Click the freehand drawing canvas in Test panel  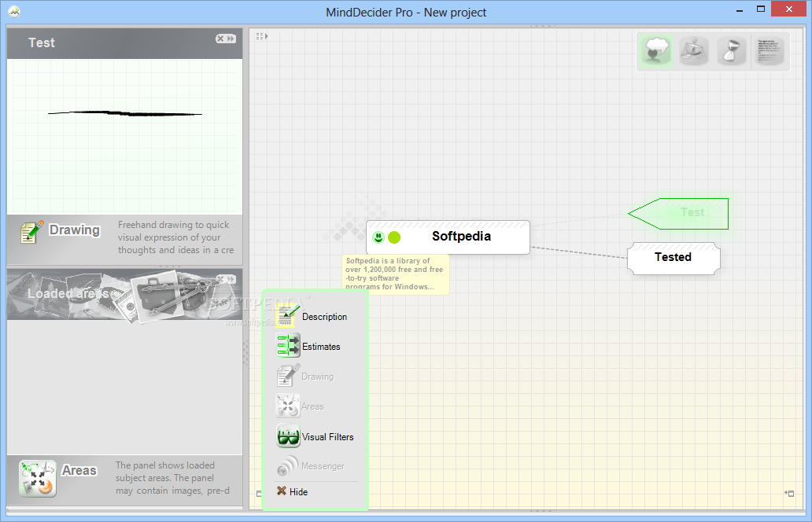pos(125,137)
